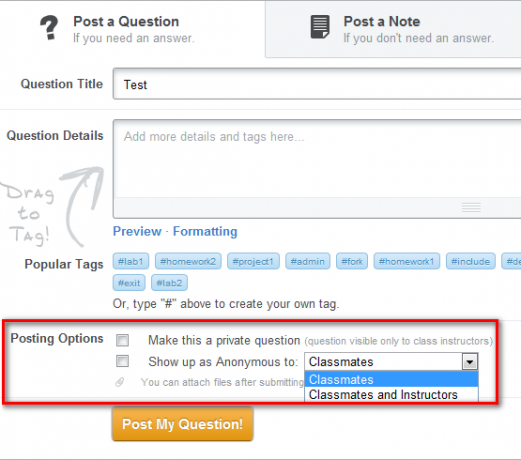Viewport: 521px width, 460px height.
Task: Add the #homework2 tag
Action: 188,261
